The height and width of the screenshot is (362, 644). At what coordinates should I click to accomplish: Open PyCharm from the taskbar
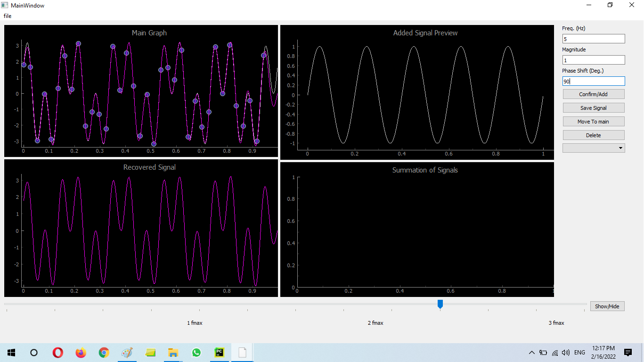pos(219,352)
